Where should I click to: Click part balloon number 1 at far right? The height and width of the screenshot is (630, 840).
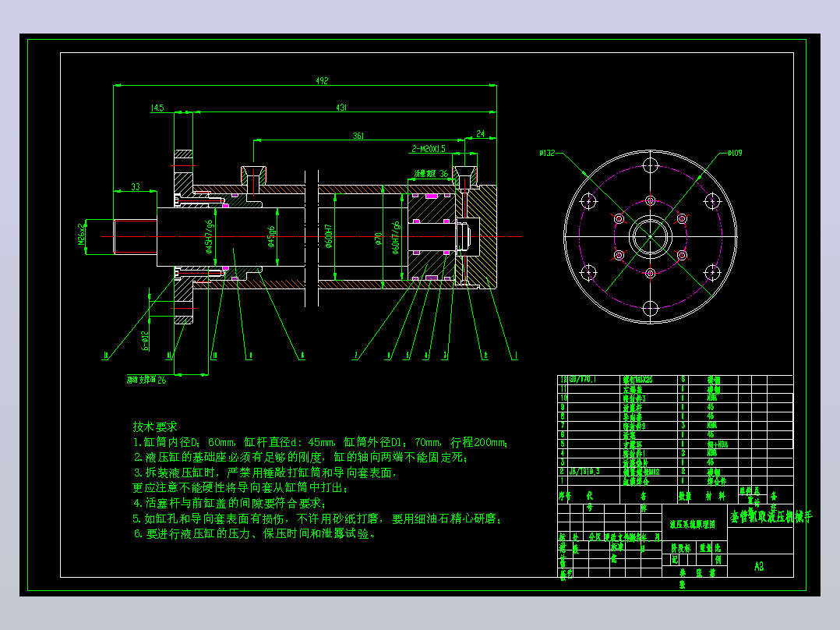pyautogui.click(x=516, y=356)
